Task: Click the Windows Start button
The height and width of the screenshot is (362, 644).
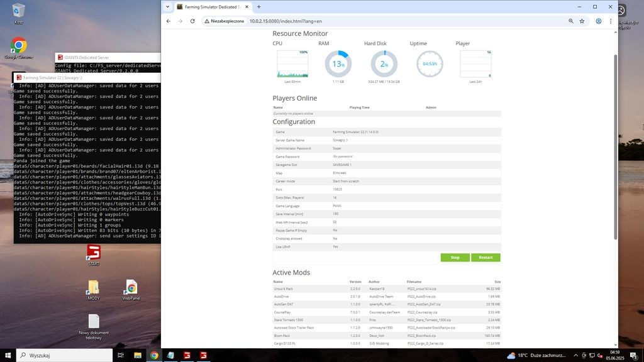Action: [x=8, y=355]
